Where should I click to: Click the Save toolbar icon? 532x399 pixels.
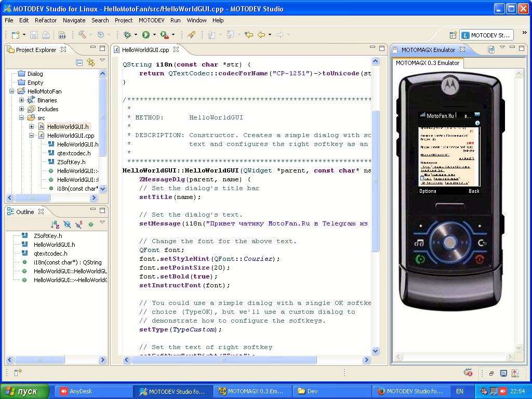(34, 35)
